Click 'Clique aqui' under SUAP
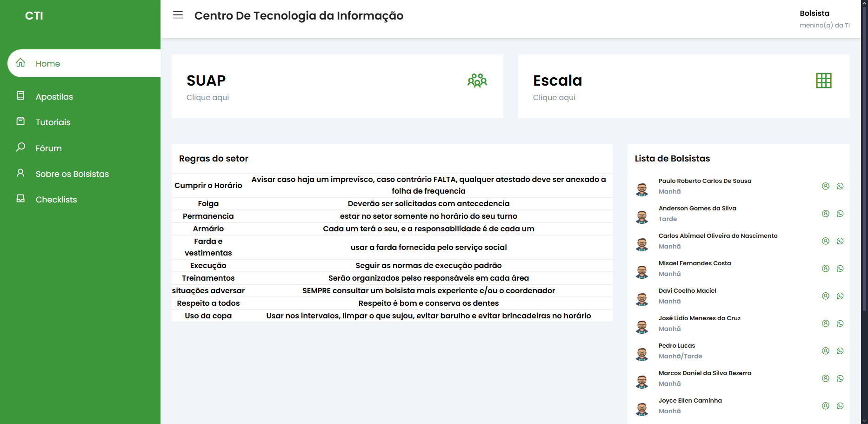The image size is (868, 424). click(x=207, y=97)
